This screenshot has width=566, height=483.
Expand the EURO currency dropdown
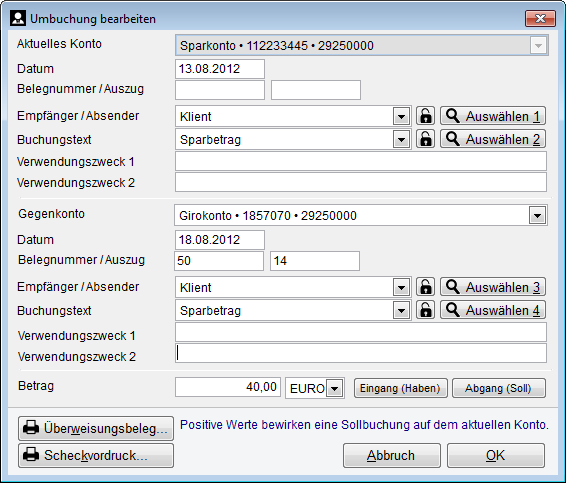tap(335, 388)
